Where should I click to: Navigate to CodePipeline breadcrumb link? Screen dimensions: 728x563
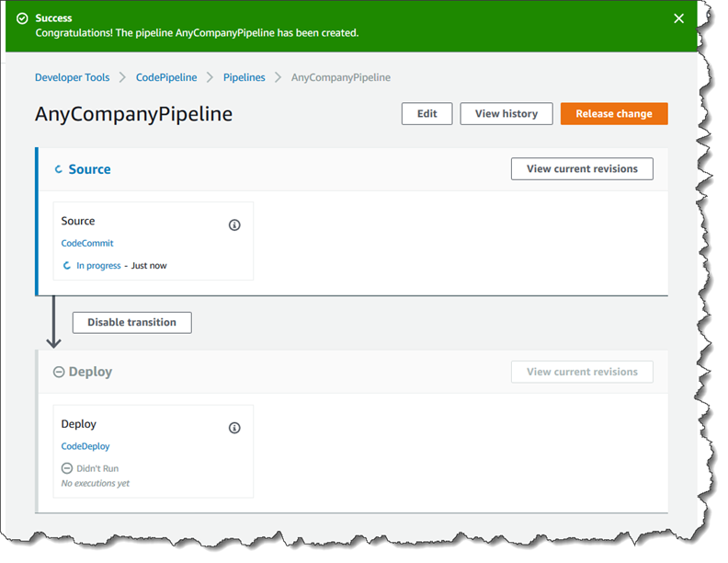pyautogui.click(x=166, y=78)
